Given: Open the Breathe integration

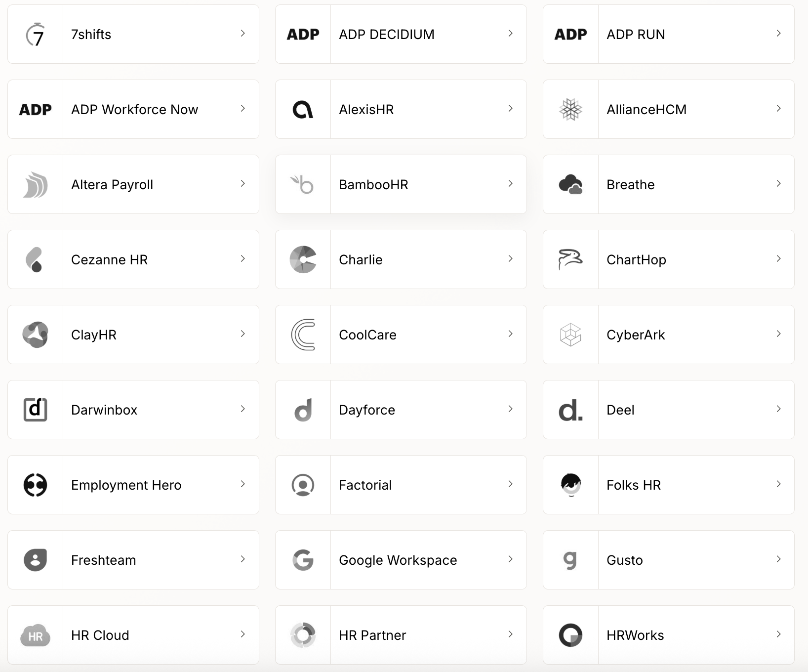Looking at the screenshot, I should [669, 184].
